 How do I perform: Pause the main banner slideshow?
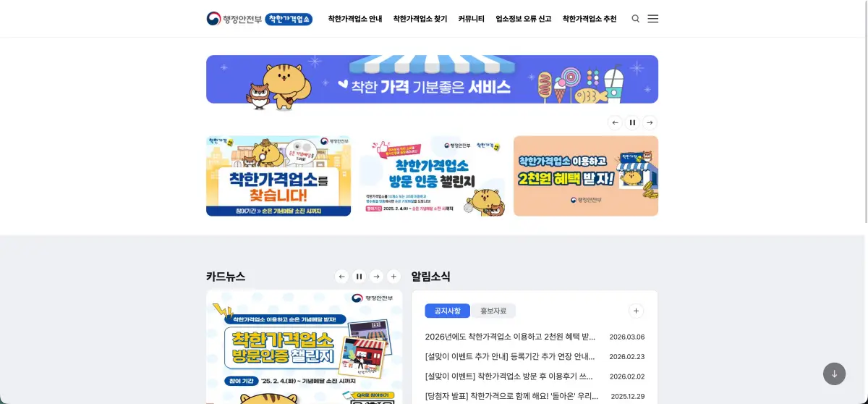point(632,122)
